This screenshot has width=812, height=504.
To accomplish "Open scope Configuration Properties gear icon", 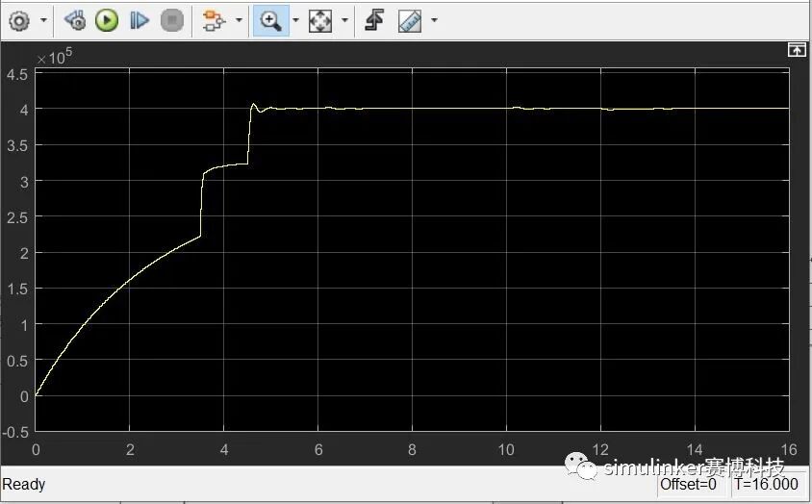I will click(19, 21).
